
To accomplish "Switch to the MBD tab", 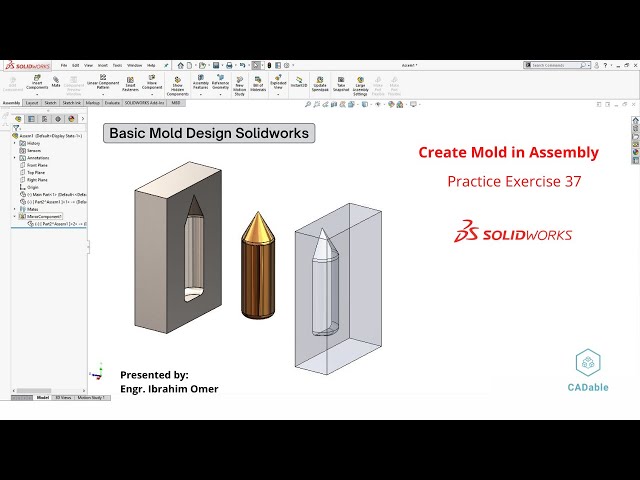I will [176, 103].
